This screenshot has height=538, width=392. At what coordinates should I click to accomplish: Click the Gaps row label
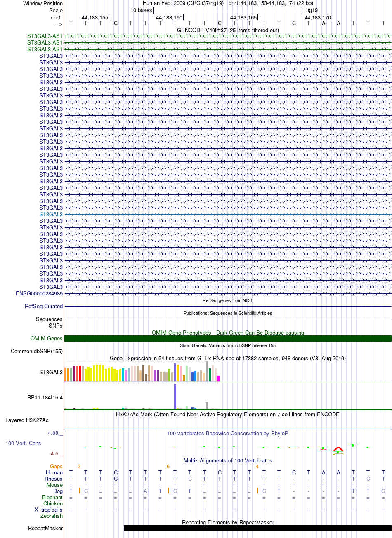point(56,466)
